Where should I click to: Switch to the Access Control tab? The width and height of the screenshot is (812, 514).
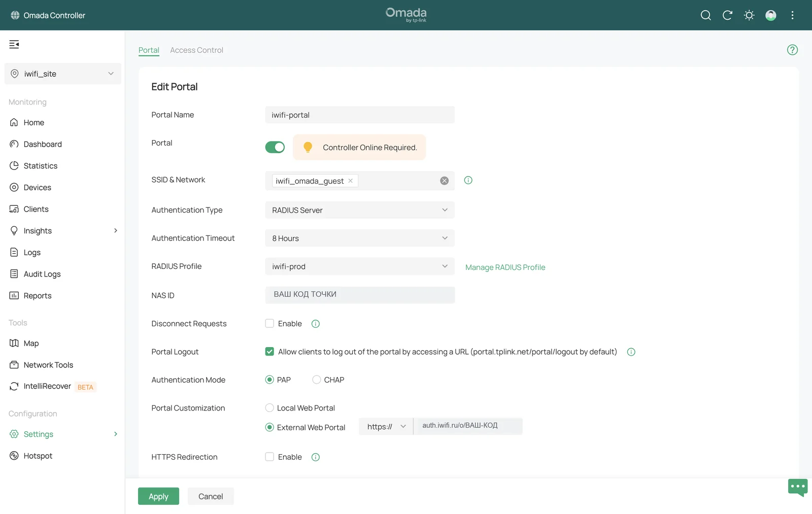[196, 50]
